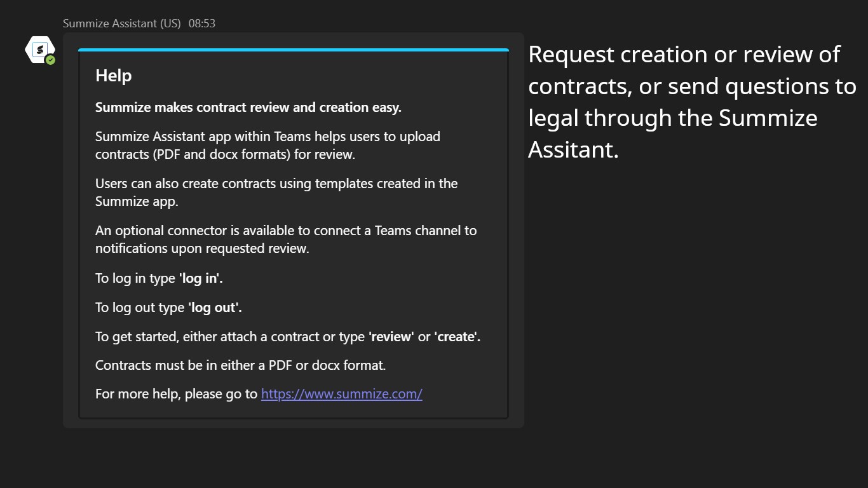
Task: Click the blue accent bar atop the Help card
Action: pos(293,50)
